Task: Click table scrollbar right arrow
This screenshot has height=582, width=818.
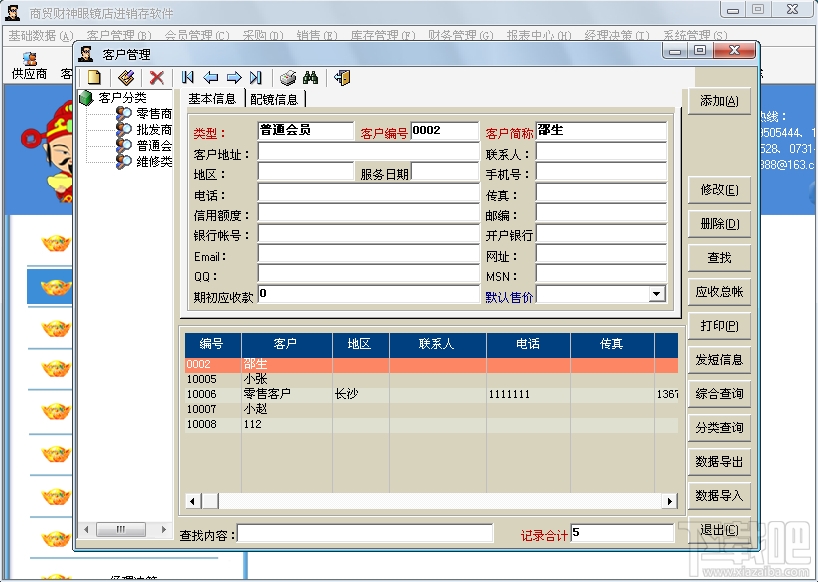Action: [670, 501]
